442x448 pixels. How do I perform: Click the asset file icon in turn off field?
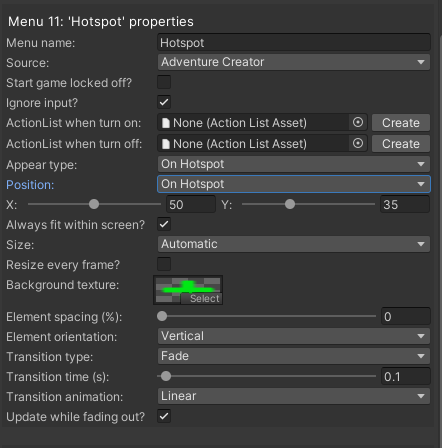point(166,144)
